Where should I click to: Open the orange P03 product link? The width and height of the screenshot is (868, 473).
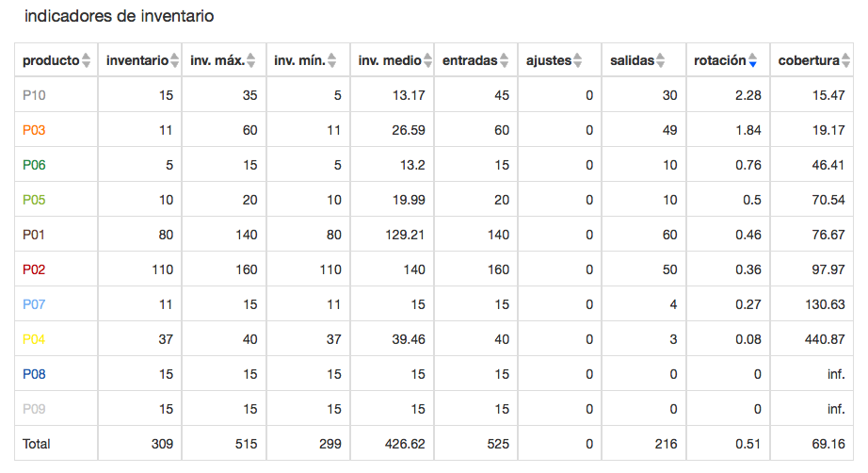(34, 130)
